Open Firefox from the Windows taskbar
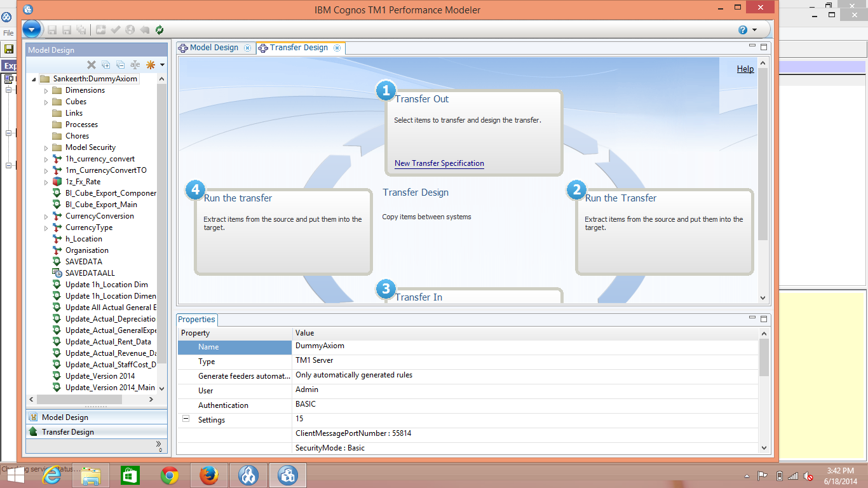 [x=208, y=475]
